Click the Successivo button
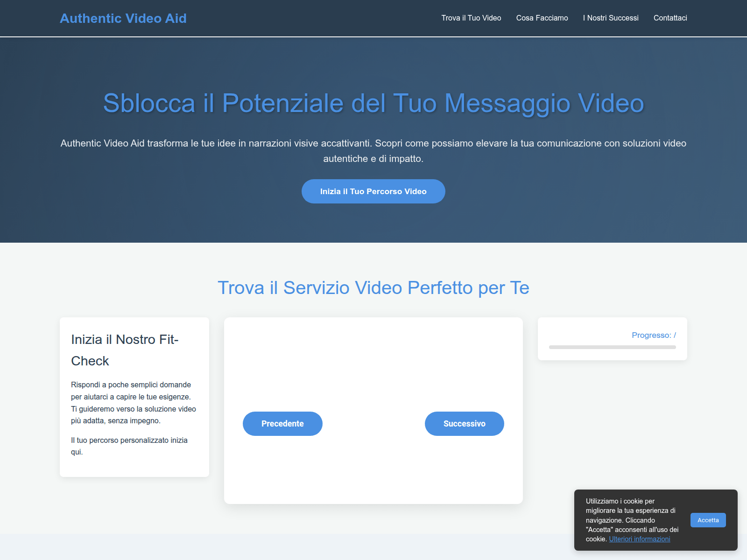This screenshot has width=747, height=560. click(465, 424)
